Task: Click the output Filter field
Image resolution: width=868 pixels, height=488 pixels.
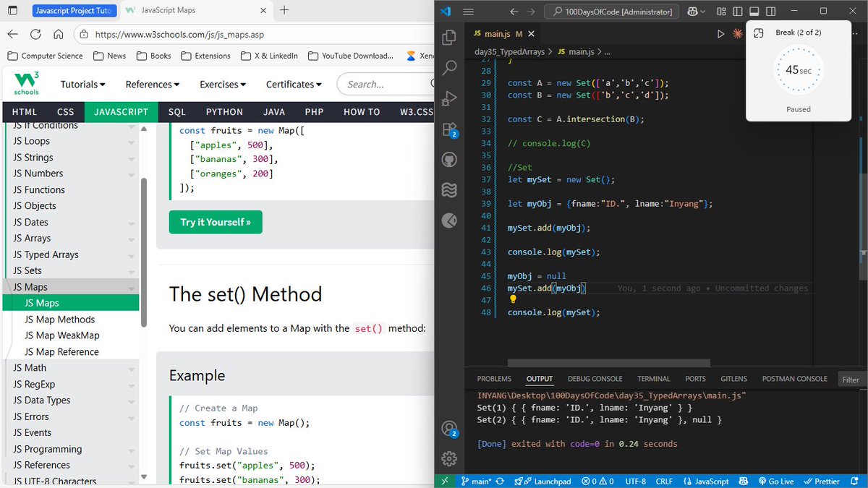Action: pos(852,380)
